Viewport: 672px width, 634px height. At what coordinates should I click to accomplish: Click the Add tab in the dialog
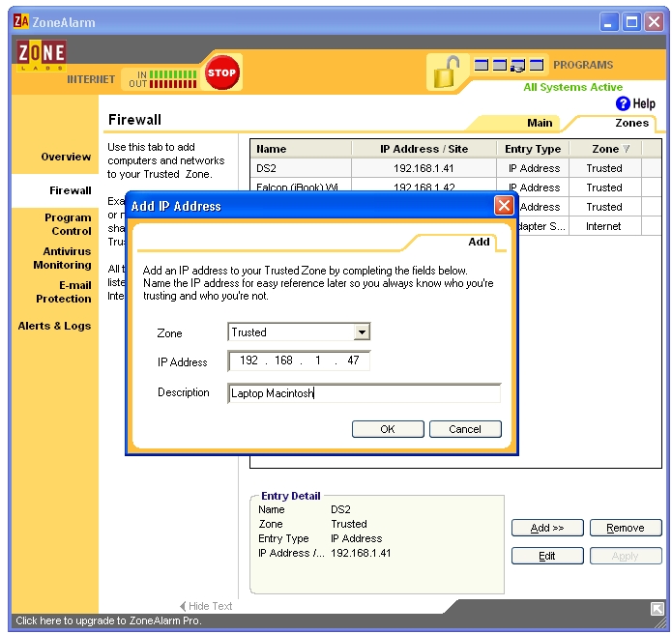(x=479, y=242)
